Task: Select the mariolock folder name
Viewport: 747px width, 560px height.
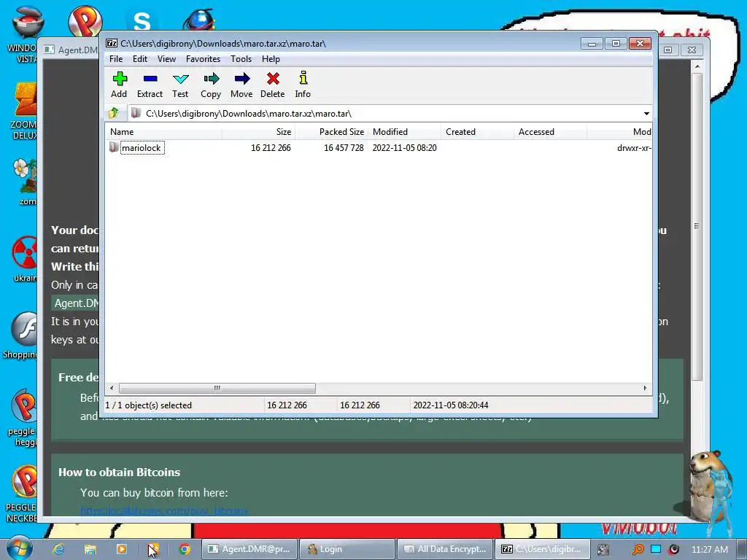Action: pos(142,148)
